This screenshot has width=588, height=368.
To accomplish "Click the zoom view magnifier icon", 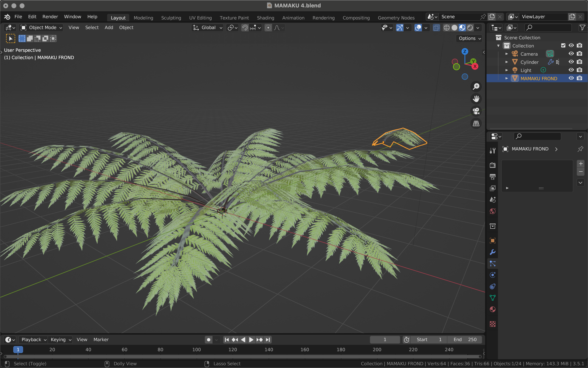I will (476, 87).
